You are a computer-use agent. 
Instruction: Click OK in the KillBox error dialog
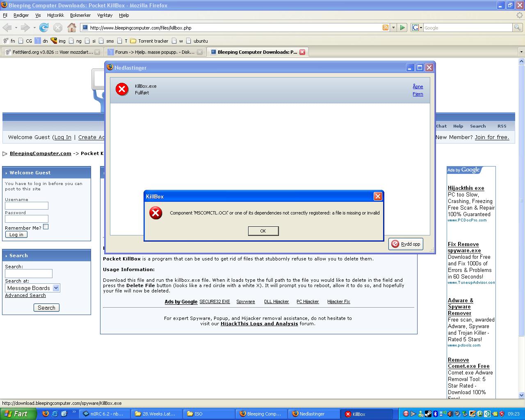[263, 231]
